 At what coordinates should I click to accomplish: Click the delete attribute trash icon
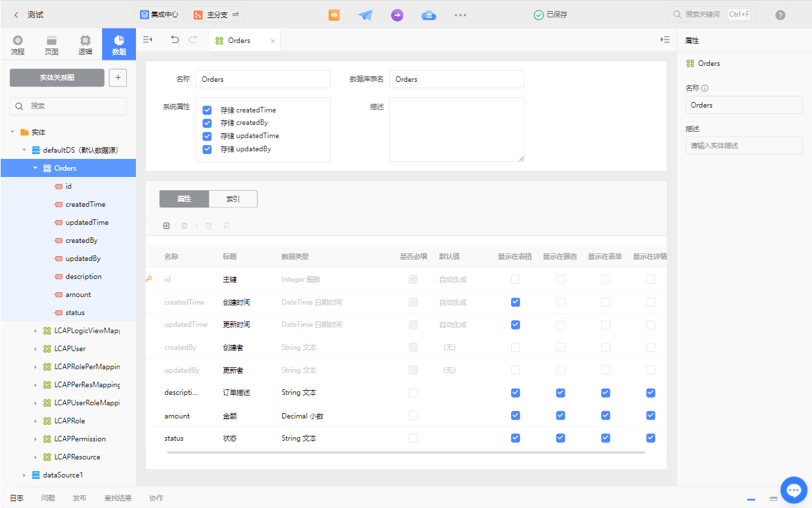[x=184, y=226]
